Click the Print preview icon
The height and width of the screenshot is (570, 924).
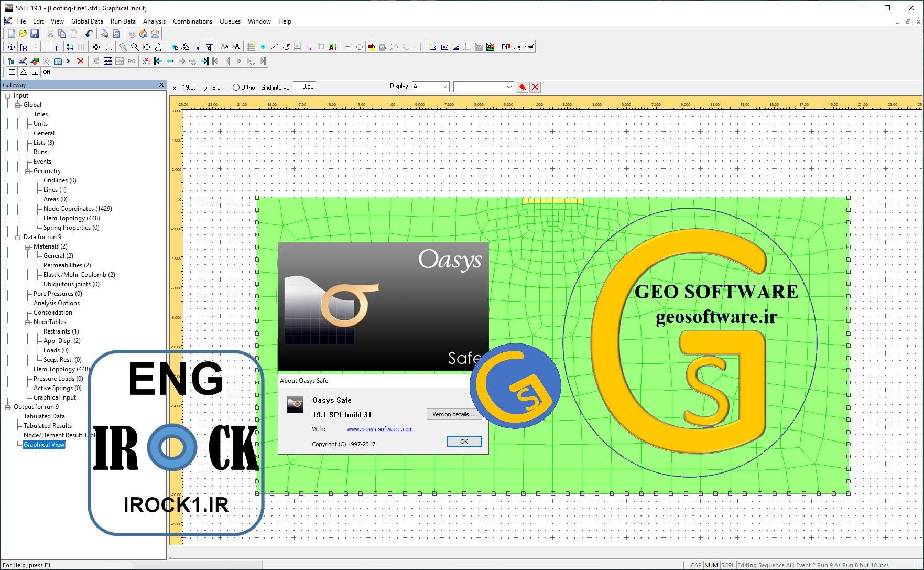116,34
